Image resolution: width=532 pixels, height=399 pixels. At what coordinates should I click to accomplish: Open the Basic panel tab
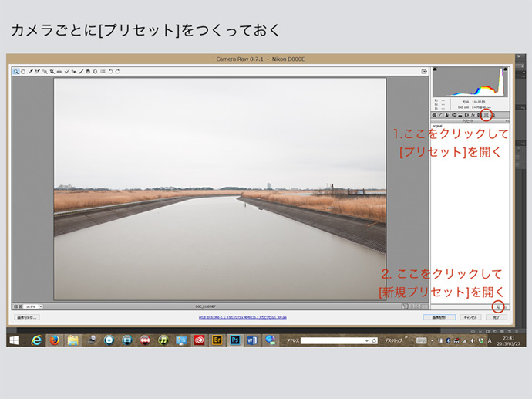pyautogui.click(x=434, y=115)
